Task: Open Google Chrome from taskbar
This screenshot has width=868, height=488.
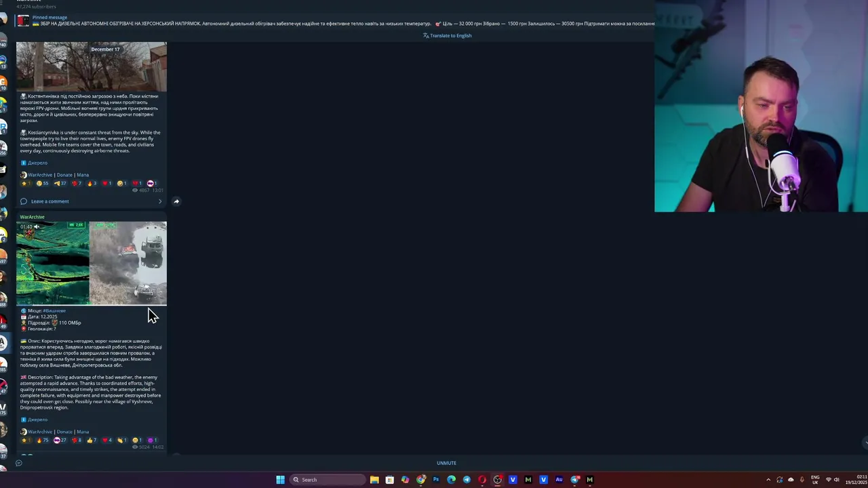Action: 421,480
